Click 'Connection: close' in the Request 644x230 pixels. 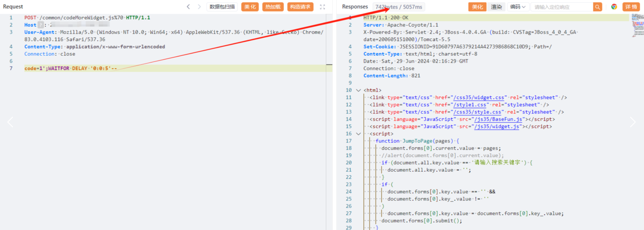(x=50, y=54)
